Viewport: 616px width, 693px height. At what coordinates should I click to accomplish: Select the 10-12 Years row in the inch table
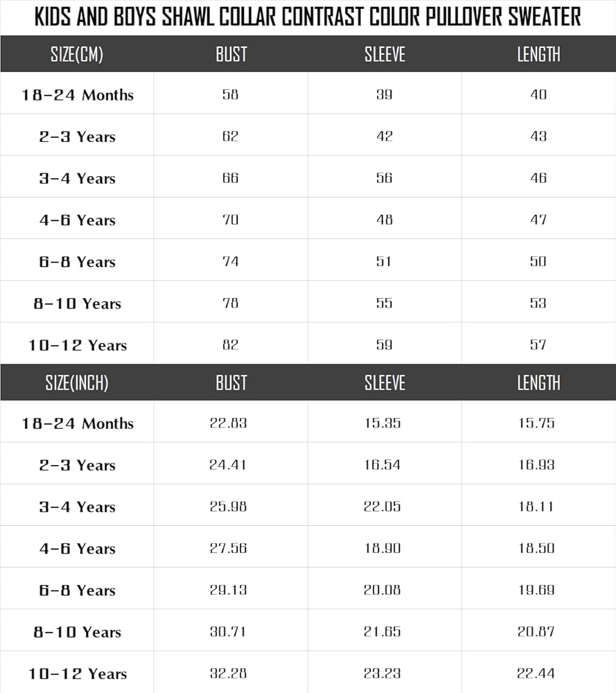(308, 672)
